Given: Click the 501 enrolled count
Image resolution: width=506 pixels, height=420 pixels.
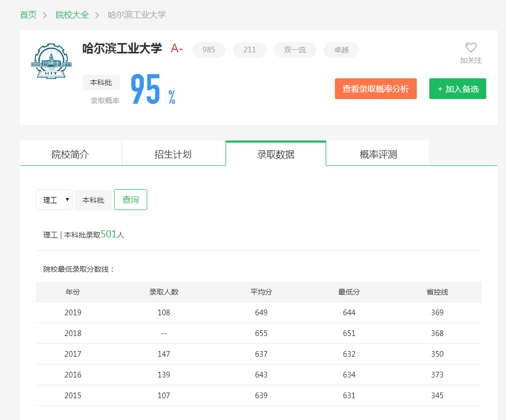Looking at the screenshot, I should (x=108, y=234).
